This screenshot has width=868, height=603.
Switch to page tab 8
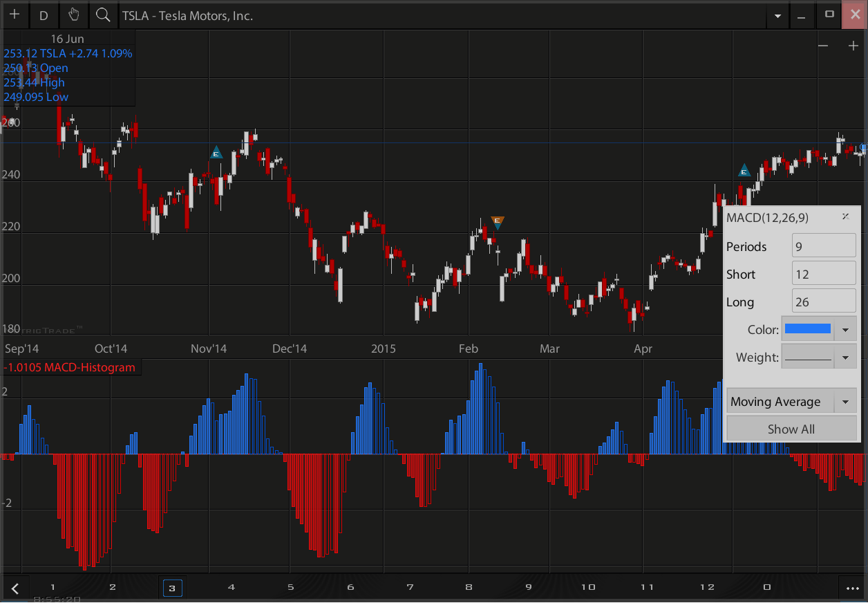[x=469, y=587]
